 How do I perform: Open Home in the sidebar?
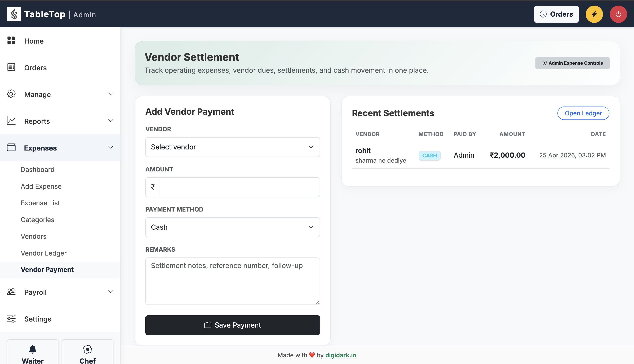[60, 41]
